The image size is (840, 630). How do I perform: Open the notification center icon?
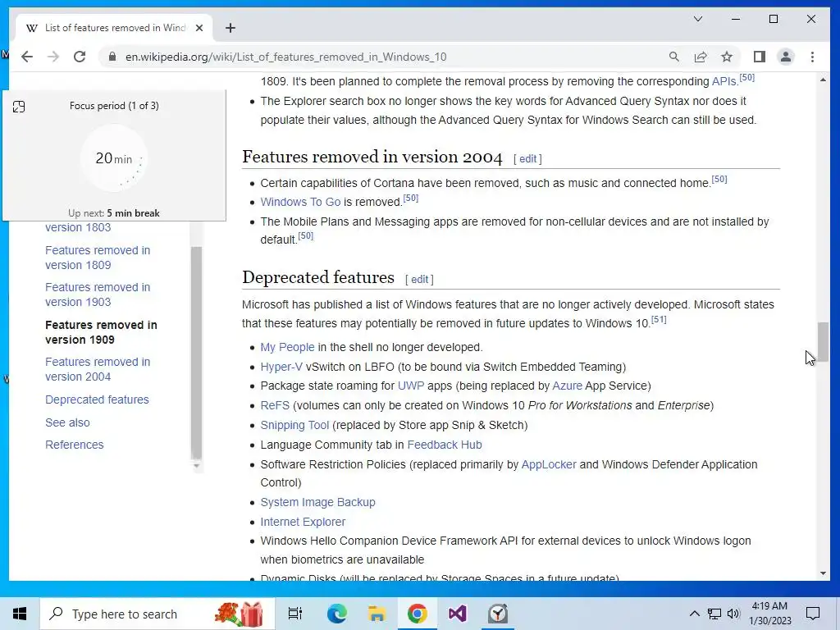click(813, 614)
